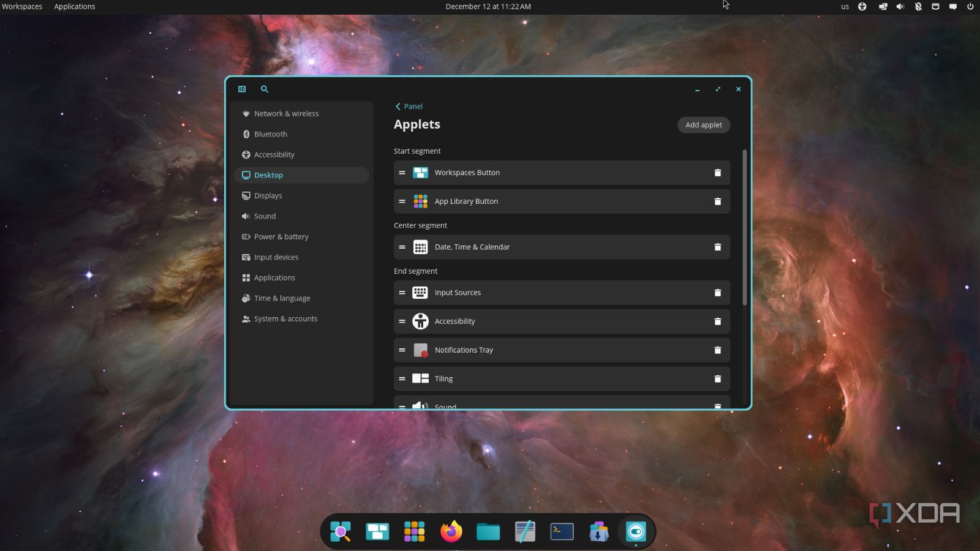This screenshot has height=551, width=980.
Task: Open the date and time calendar applet
Action: tap(488, 7)
